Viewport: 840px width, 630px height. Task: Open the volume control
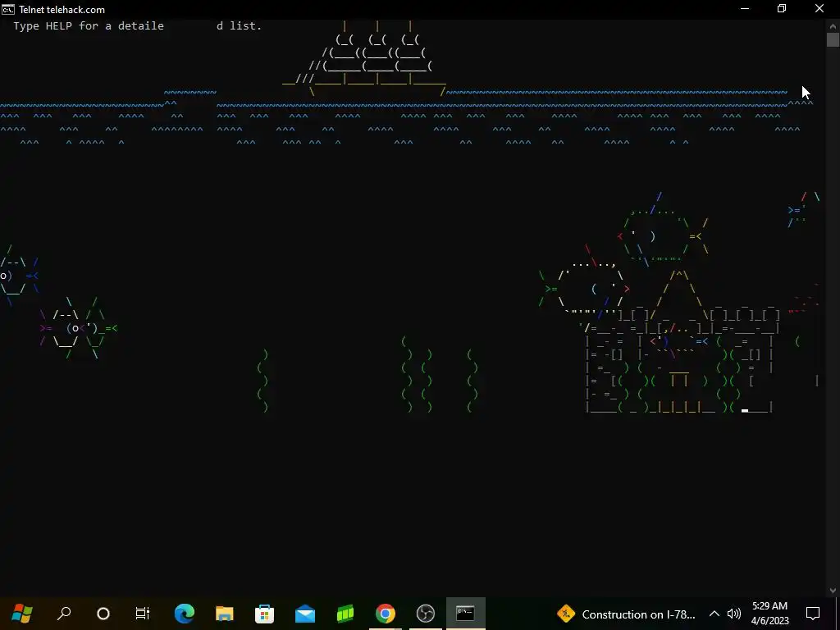(734, 614)
